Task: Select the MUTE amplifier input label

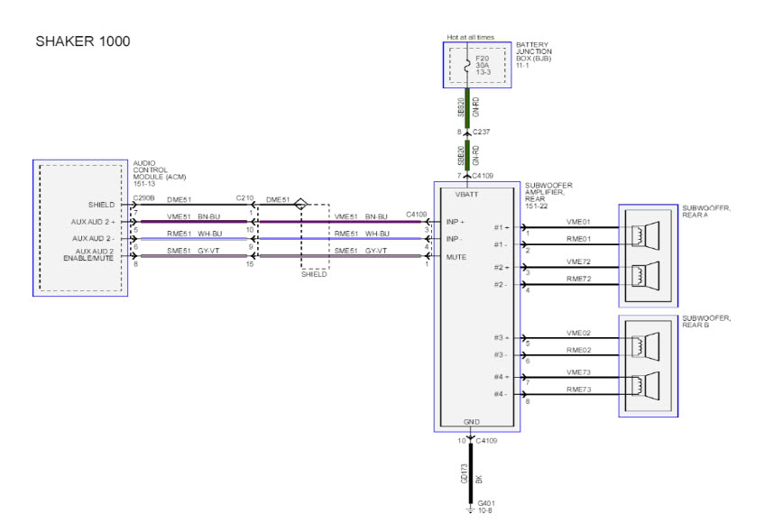Action: coord(456,257)
